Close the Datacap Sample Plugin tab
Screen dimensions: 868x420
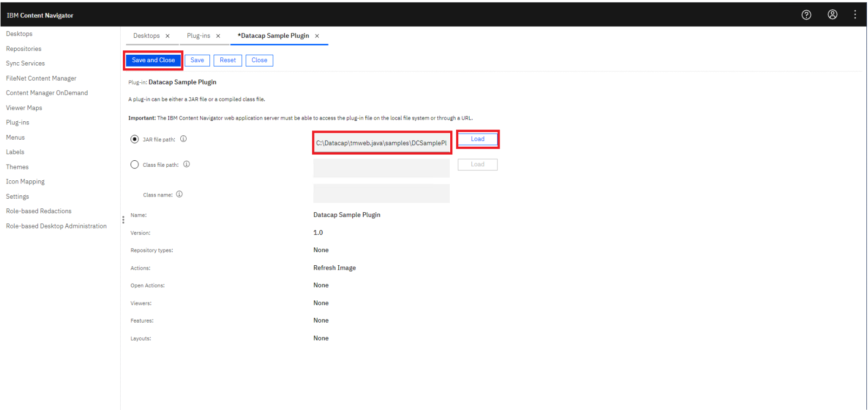(317, 36)
